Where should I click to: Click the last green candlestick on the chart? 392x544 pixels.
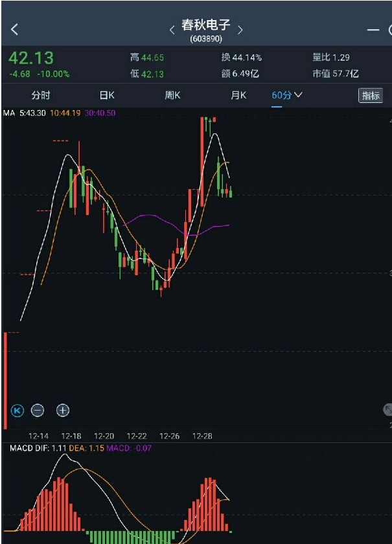tap(231, 192)
